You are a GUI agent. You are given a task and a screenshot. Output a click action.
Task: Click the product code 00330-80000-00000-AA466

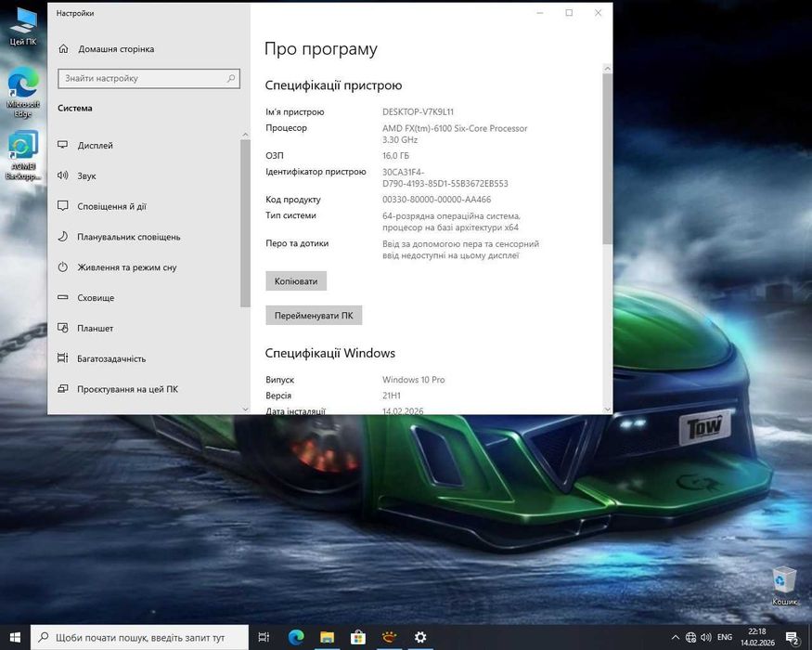click(x=436, y=200)
